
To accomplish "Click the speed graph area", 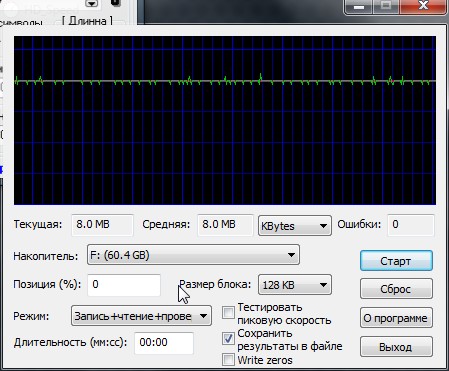I will click(225, 120).
